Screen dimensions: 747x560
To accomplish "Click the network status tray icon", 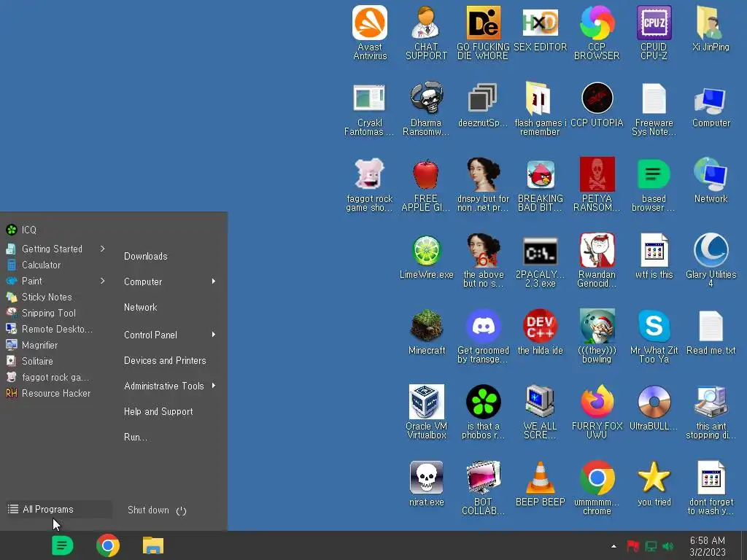I will (651, 546).
